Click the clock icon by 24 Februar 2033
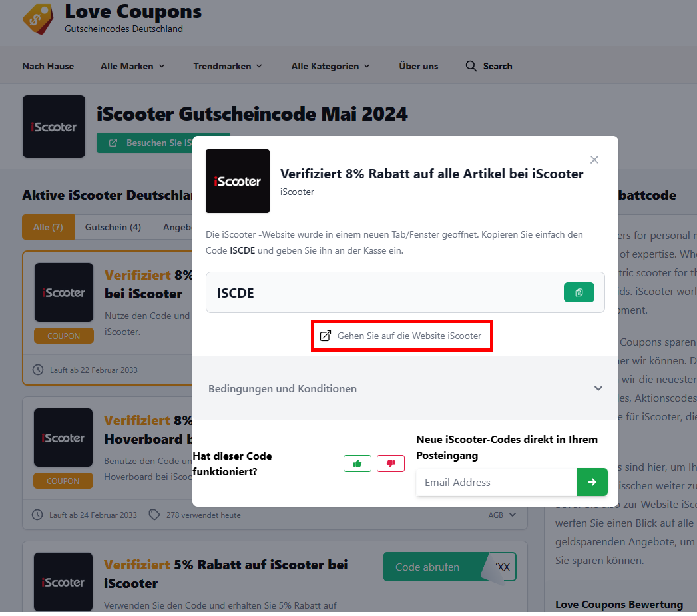 click(37, 515)
